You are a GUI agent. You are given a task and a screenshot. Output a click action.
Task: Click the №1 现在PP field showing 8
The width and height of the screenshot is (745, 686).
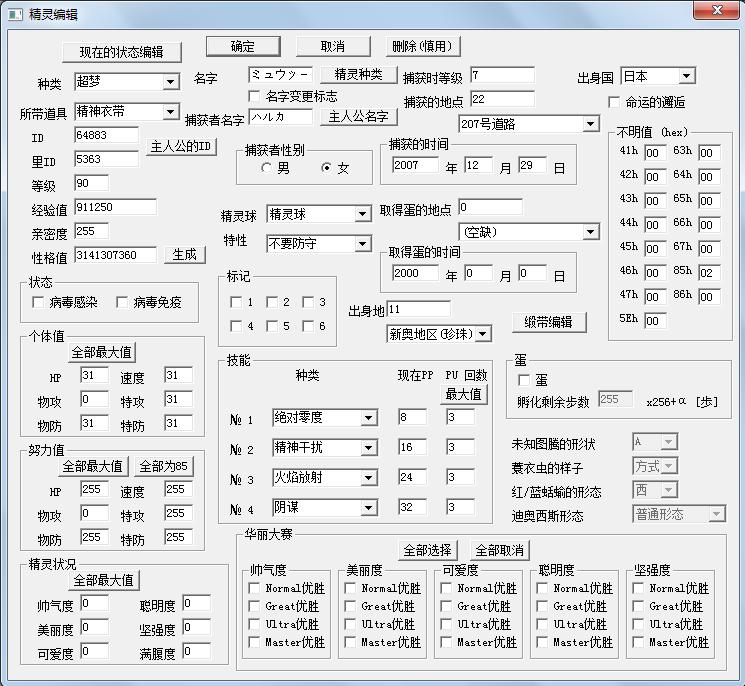click(412, 417)
